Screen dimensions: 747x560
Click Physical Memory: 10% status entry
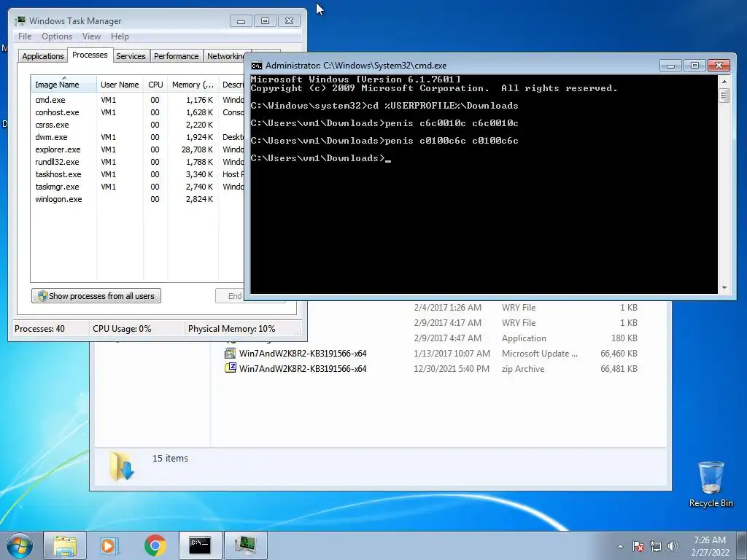pos(231,329)
